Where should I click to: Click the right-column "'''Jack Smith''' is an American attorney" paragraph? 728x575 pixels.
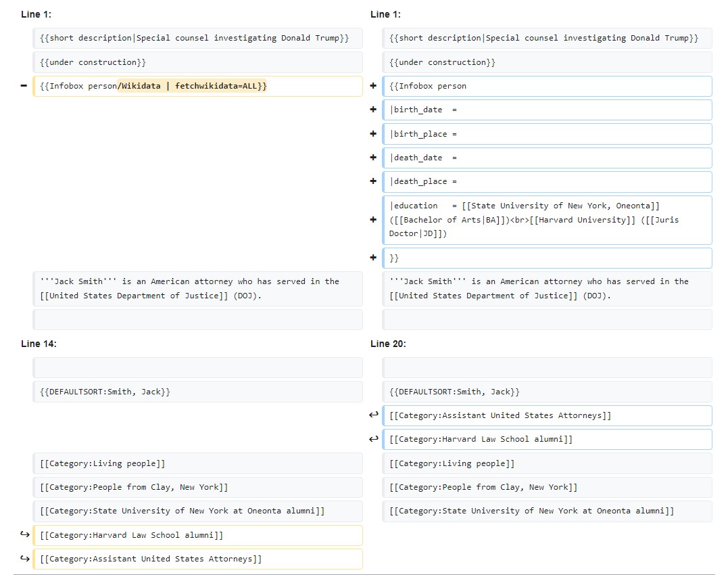(548, 288)
